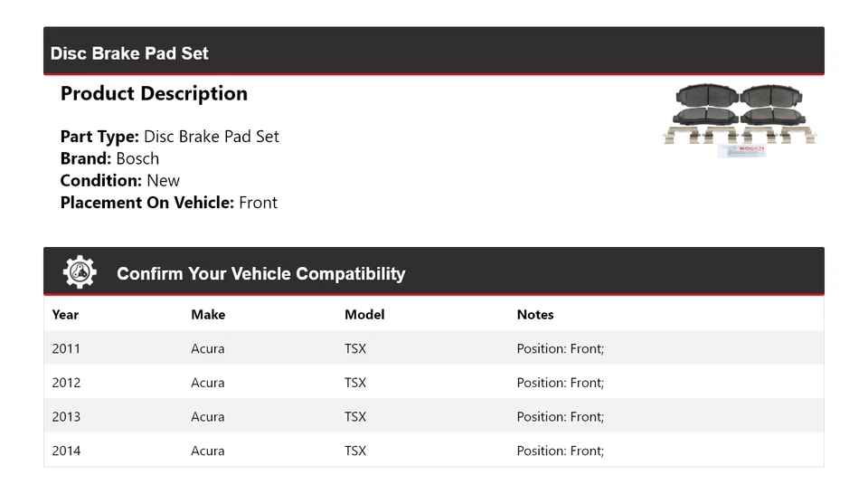Select the 2011 year cell
Screen dimensions: 868x494
click(x=66, y=348)
